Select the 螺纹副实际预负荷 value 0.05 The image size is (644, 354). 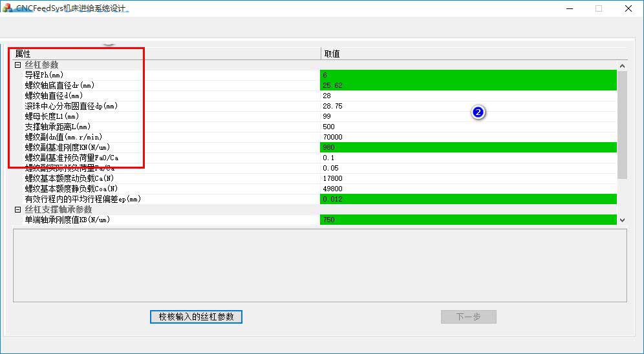click(468, 168)
